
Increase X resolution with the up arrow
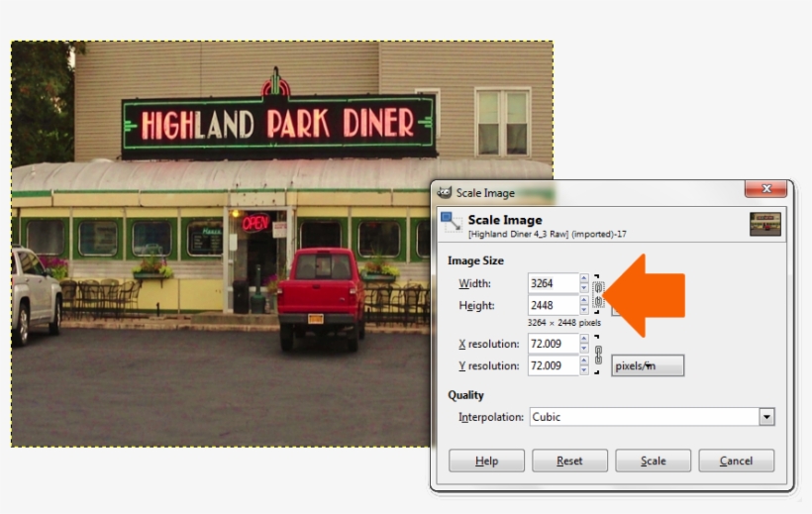tap(584, 339)
